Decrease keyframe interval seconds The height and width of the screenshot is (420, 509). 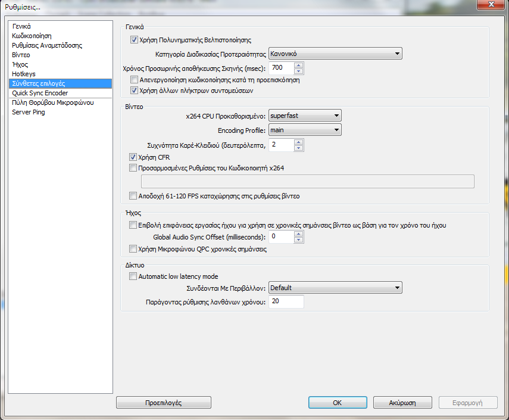298,148
